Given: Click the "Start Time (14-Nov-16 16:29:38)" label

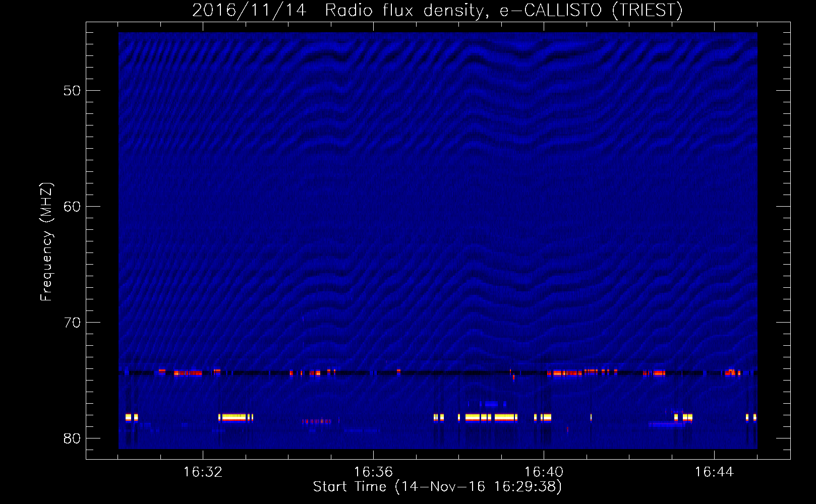Looking at the screenshot, I should pos(437,487).
